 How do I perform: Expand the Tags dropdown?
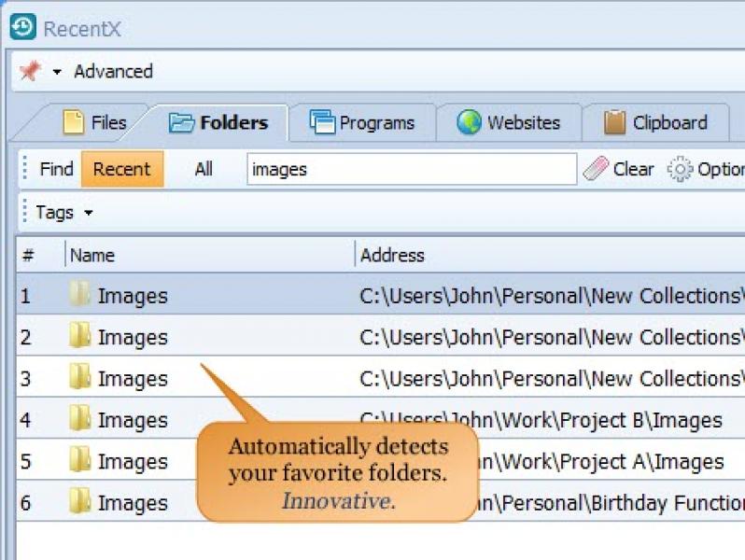click(x=64, y=212)
